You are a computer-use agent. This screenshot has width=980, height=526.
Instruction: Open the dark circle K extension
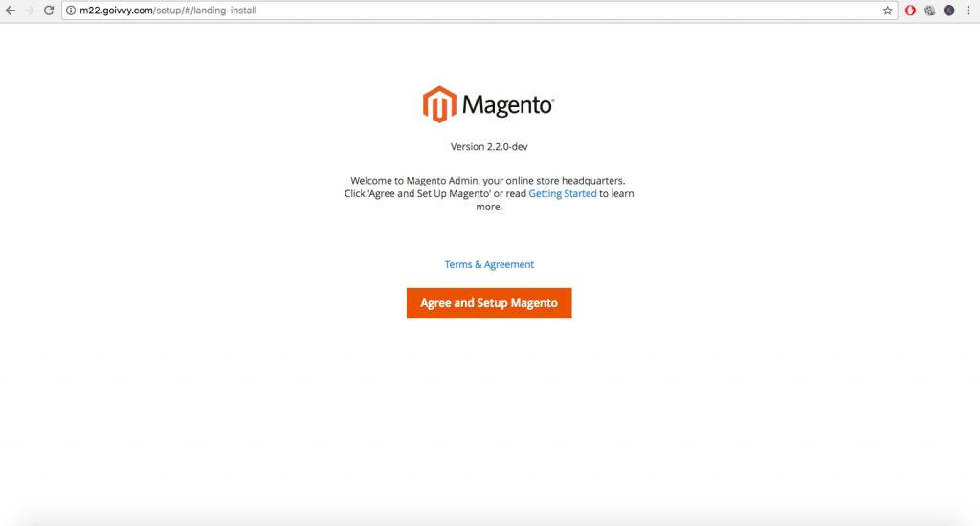click(948, 11)
